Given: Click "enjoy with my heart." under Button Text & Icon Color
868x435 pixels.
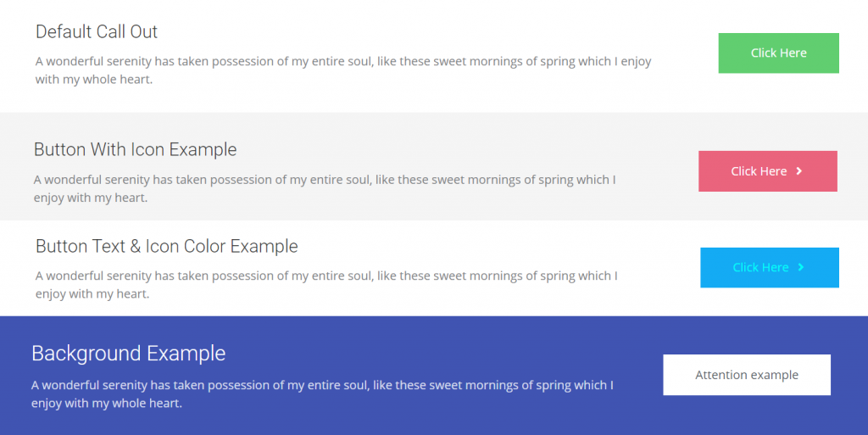Looking at the screenshot, I should (x=92, y=294).
